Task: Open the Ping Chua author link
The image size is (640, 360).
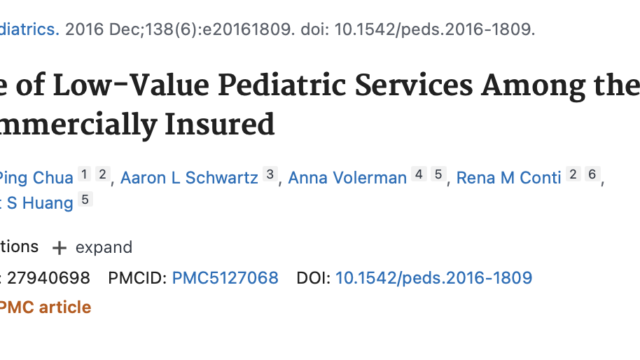Action: pyautogui.click(x=36, y=178)
